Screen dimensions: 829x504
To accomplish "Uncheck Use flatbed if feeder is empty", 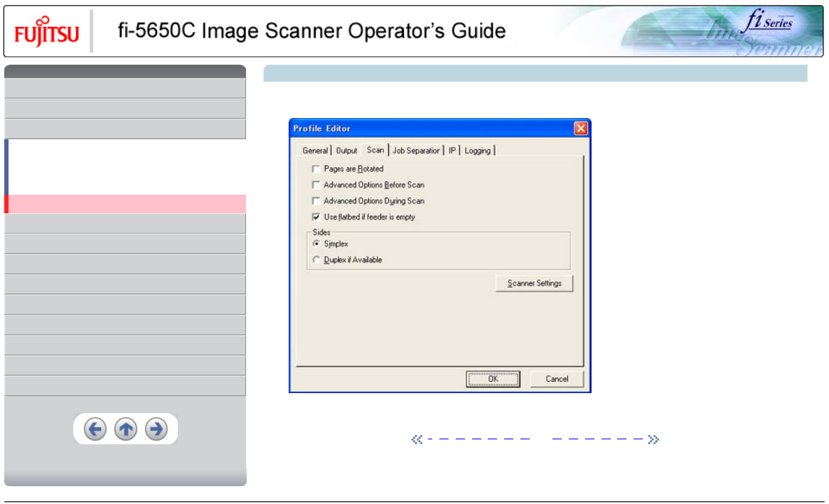I will [x=316, y=217].
